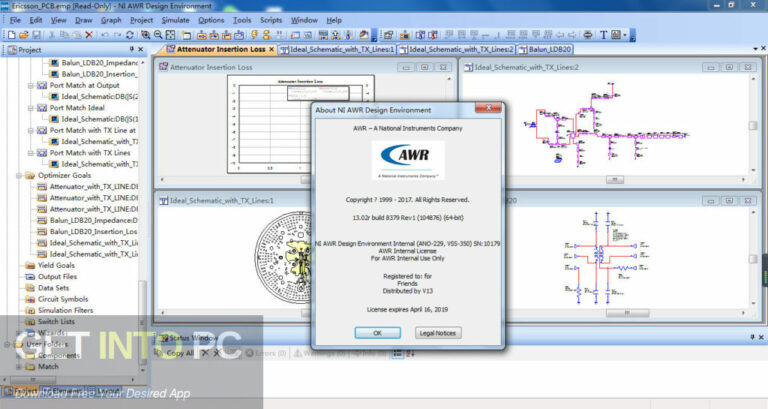This screenshot has height=409, width=768.
Task: Open the first toolbar's overflow options arrow
Action: pyautogui.click(x=374, y=36)
